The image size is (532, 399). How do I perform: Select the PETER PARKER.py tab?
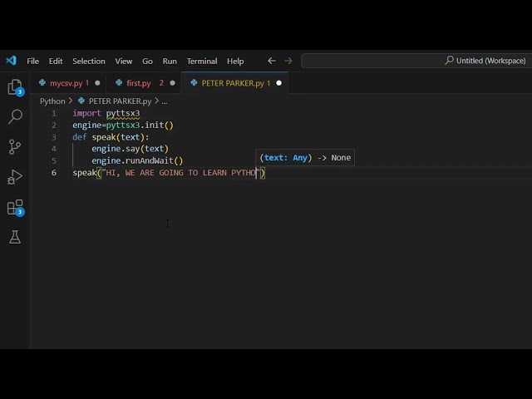[x=234, y=83]
